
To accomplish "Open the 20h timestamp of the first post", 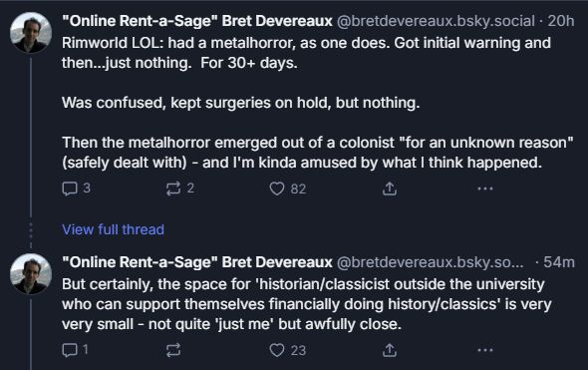I will [x=561, y=21].
